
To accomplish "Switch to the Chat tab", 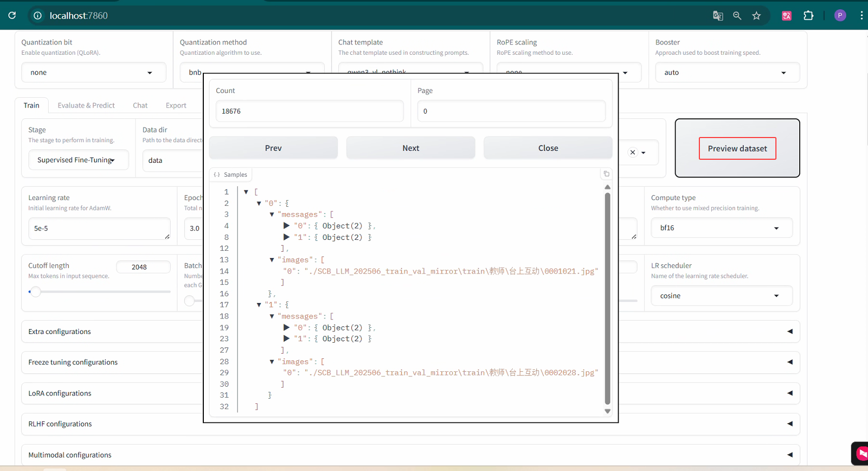I will (x=140, y=105).
